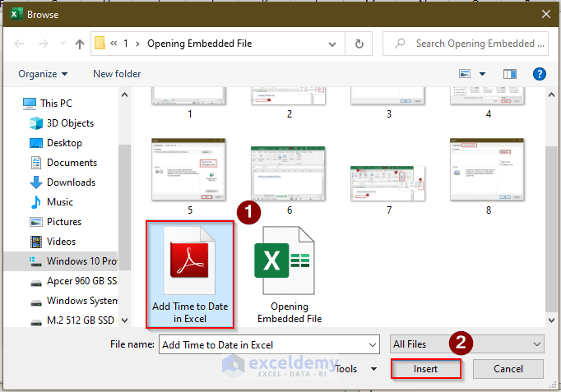Click the Cancel button
The width and height of the screenshot is (561, 392).
(x=508, y=369)
